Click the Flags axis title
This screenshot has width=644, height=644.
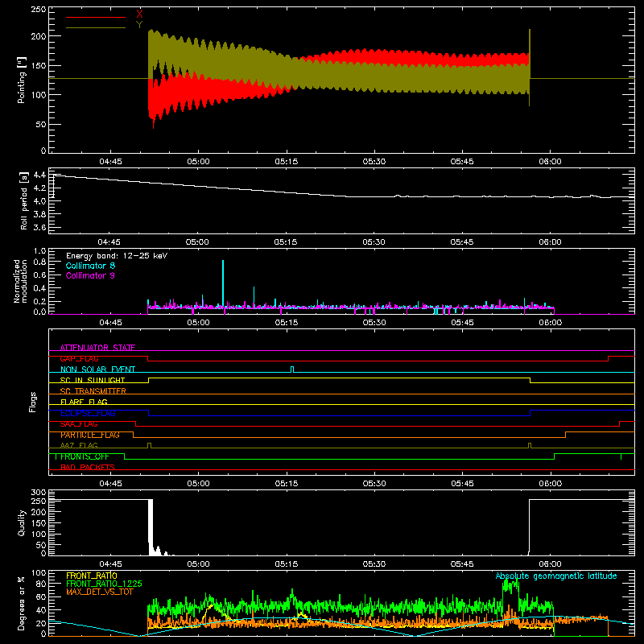pos(32,402)
